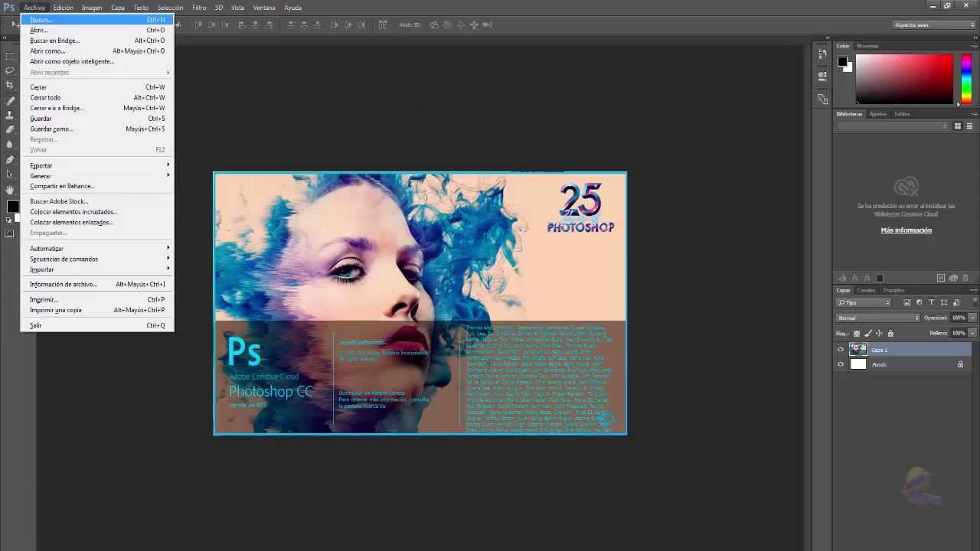
Task: Select the Rectangular Marquee tool
Action: (x=10, y=56)
